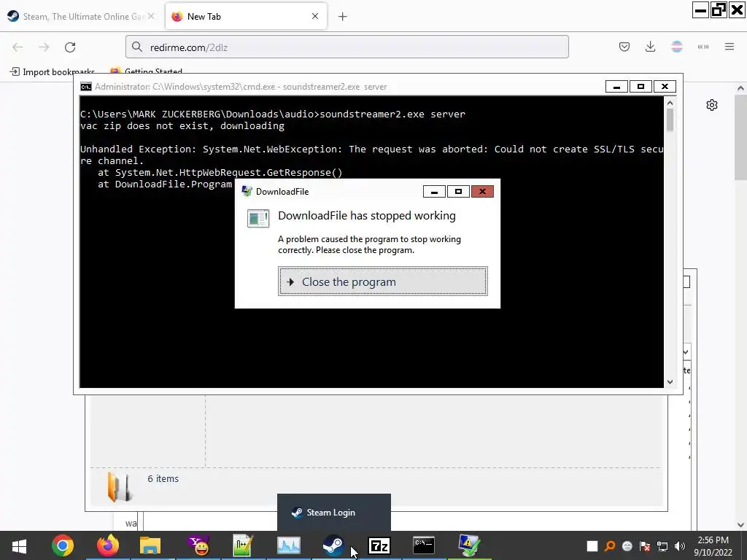This screenshot has width=747, height=560.
Task: Maximize the DownloadFile dialog
Action: 458,192
